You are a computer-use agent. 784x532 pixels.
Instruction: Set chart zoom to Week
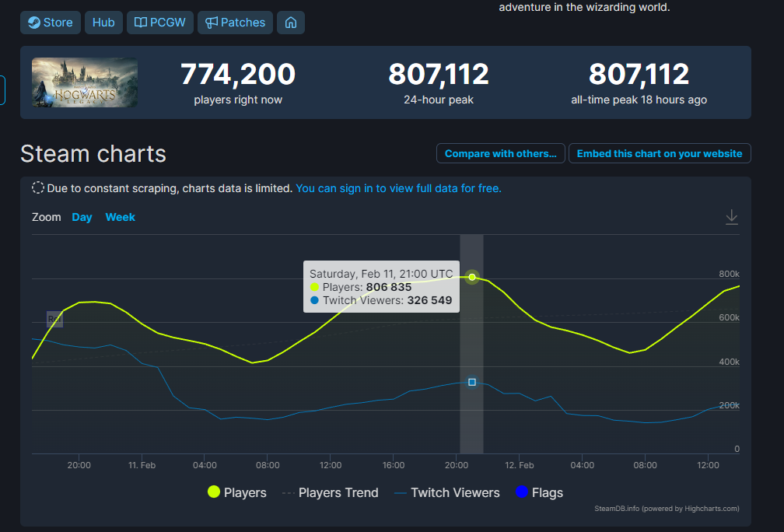click(x=120, y=217)
